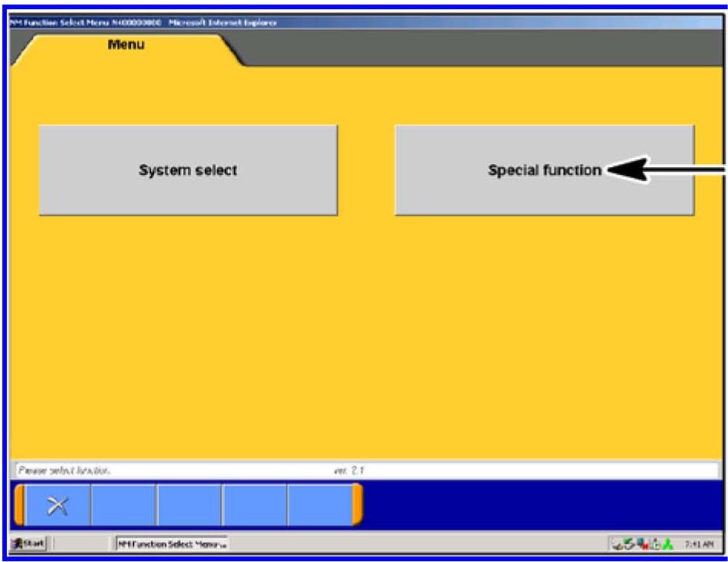
Task: Click the second system tray icon with green arrows
Action: click(629, 544)
